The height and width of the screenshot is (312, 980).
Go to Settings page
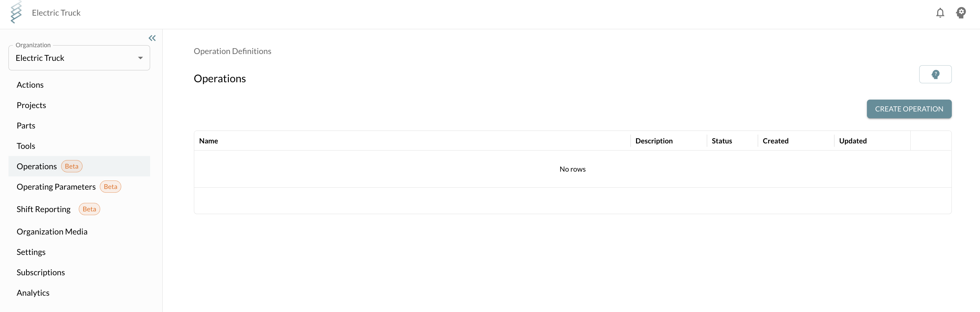[x=31, y=252]
